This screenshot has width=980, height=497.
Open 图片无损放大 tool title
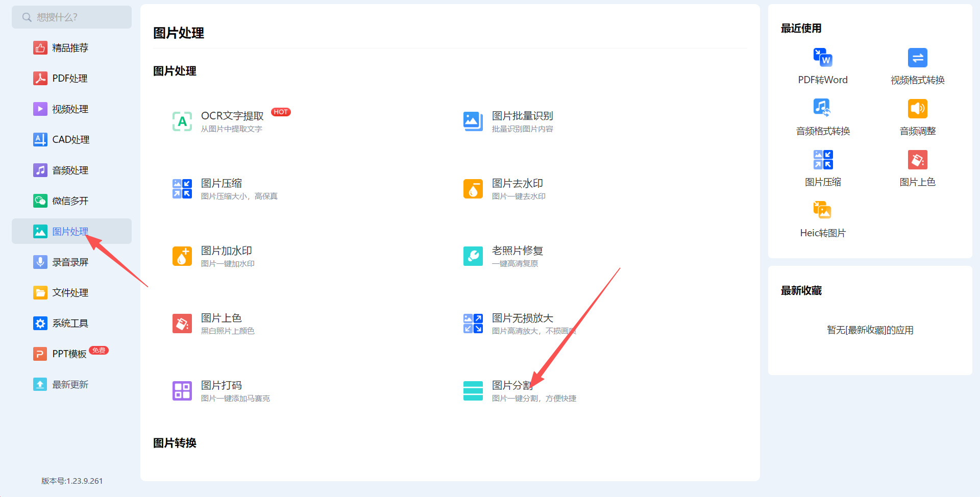point(523,318)
